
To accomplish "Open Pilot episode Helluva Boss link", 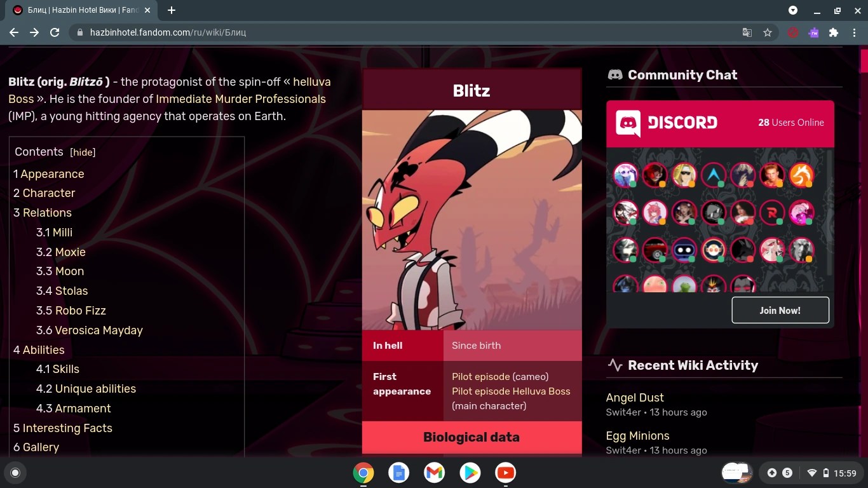I will click(x=511, y=391).
